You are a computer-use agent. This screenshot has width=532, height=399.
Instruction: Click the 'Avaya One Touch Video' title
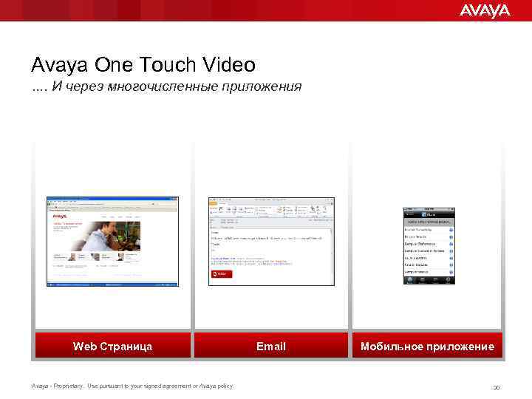click(143, 64)
